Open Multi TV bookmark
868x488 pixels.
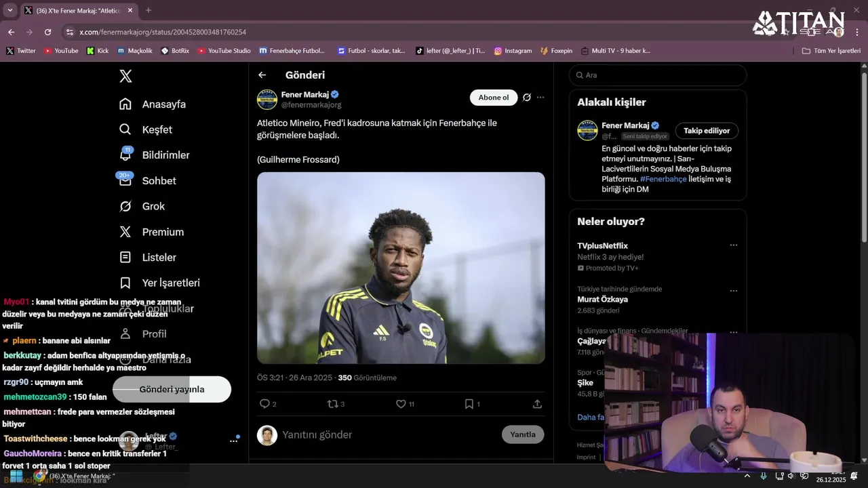click(x=615, y=51)
